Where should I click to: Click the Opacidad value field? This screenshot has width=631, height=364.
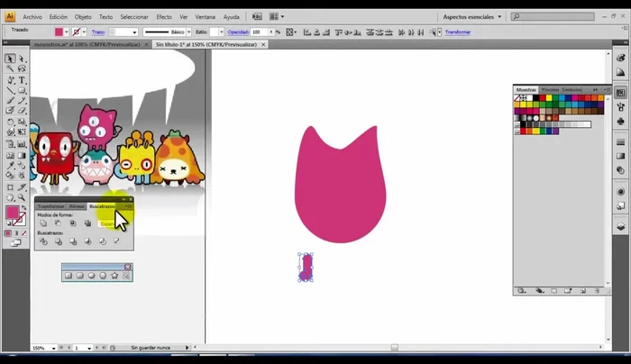(257, 32)
